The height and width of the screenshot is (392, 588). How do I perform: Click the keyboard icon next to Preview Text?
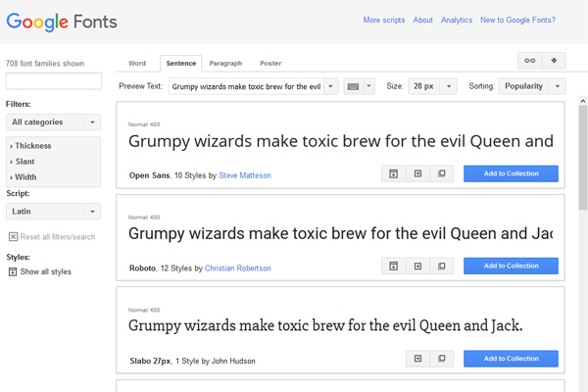coord(353,86)
